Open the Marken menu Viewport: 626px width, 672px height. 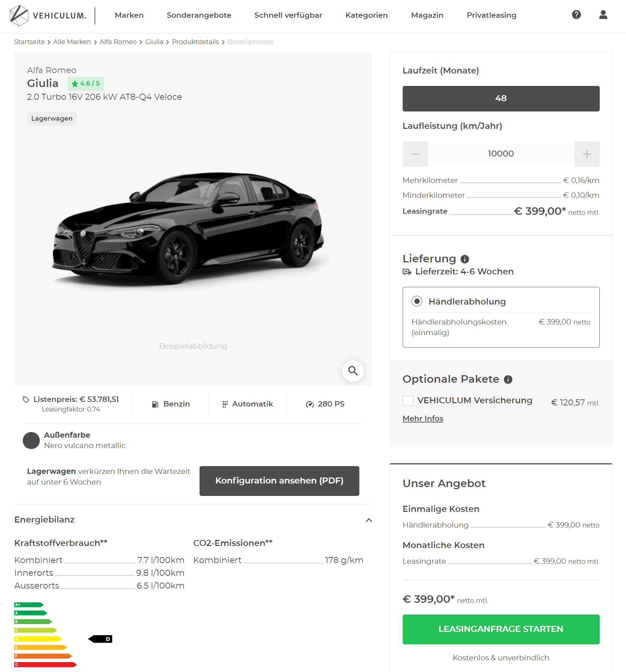[129, 15]
